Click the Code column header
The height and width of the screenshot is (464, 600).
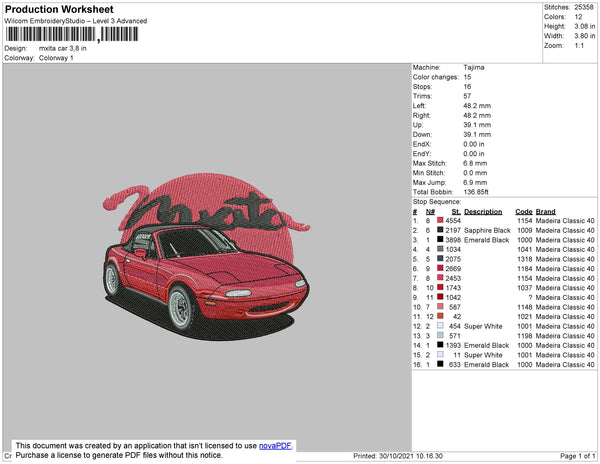tap(523, 212)
